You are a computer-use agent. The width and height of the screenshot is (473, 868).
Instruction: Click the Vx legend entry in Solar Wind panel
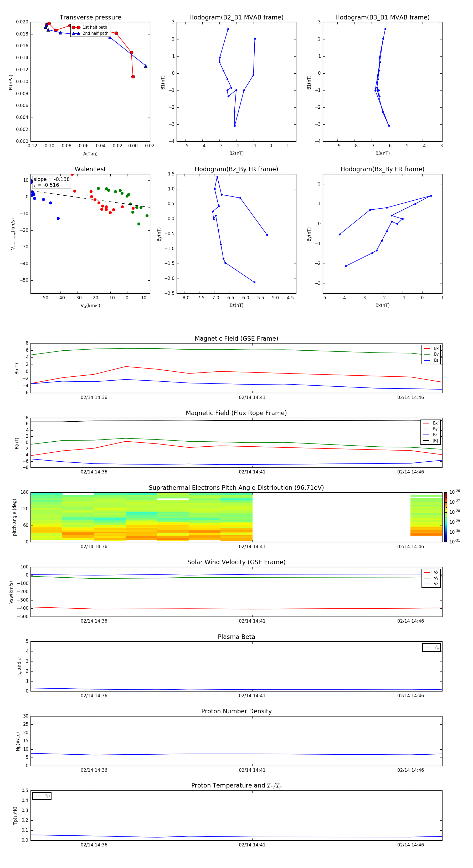(x=431, y=573)
